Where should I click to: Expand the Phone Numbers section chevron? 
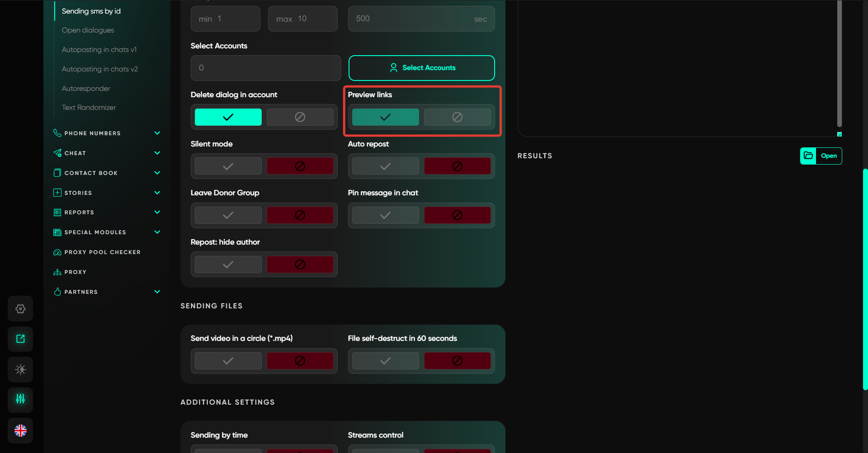point(157,133)
